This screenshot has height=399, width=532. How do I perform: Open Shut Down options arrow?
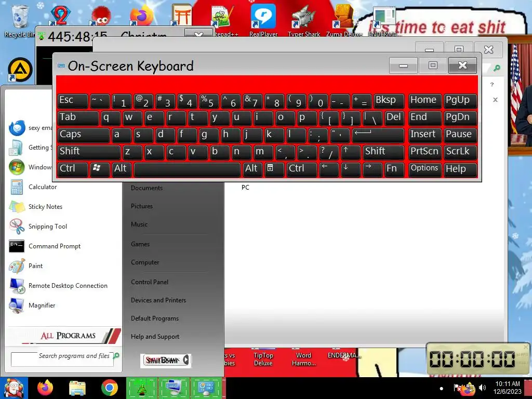(x=186, y=360)
